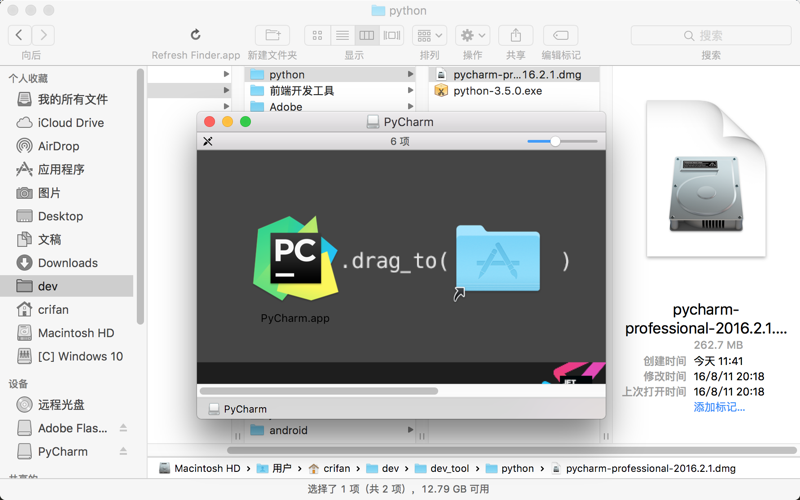The height and width of the screenshot is (500, 800).
Task: Switch to Cover Flow view mode
Action: 392,35
